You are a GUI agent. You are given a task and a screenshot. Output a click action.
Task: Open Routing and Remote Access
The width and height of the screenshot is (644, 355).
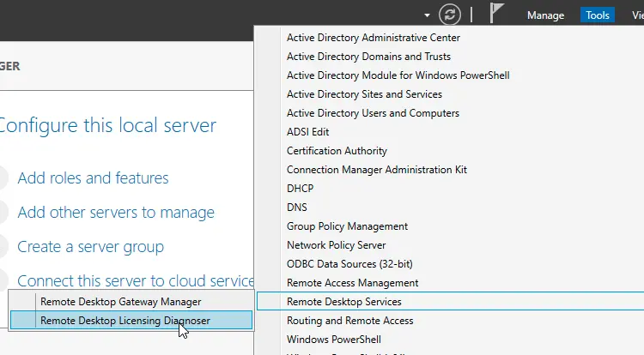[349, 321]
